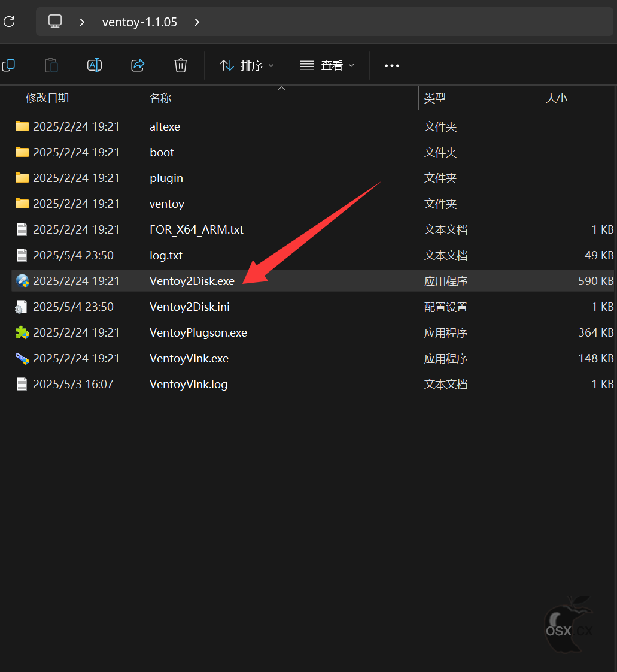Click 配置设置 type of Ventoy2Disk.ini

(x=446, y=307)
